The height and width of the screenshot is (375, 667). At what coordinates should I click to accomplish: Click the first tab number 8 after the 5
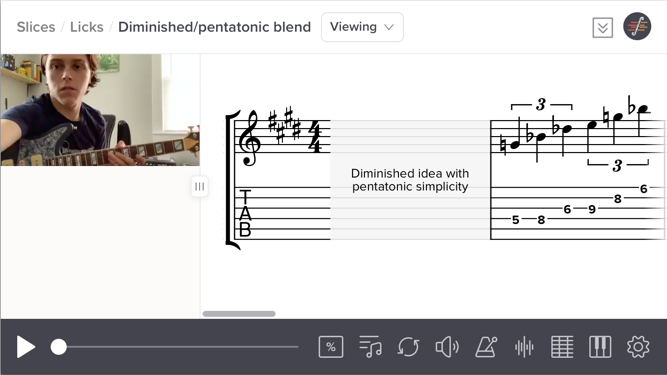[541, 220]
